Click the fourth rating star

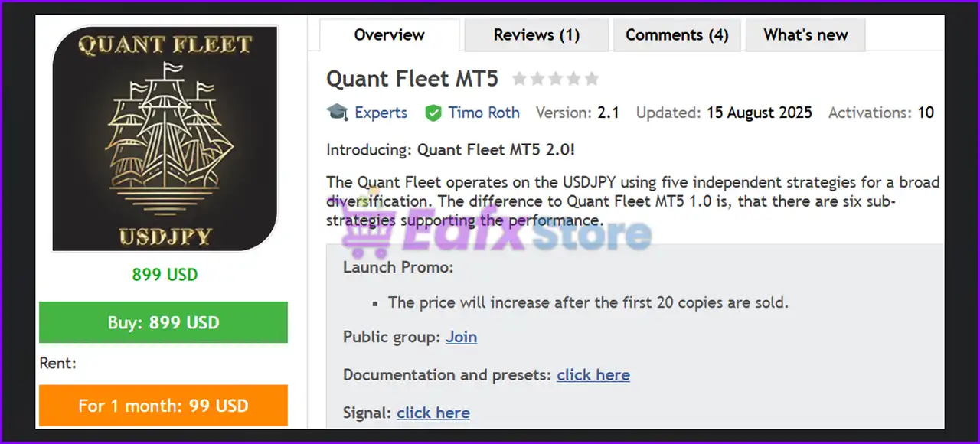pyautogui.click(x=573, y=79)
